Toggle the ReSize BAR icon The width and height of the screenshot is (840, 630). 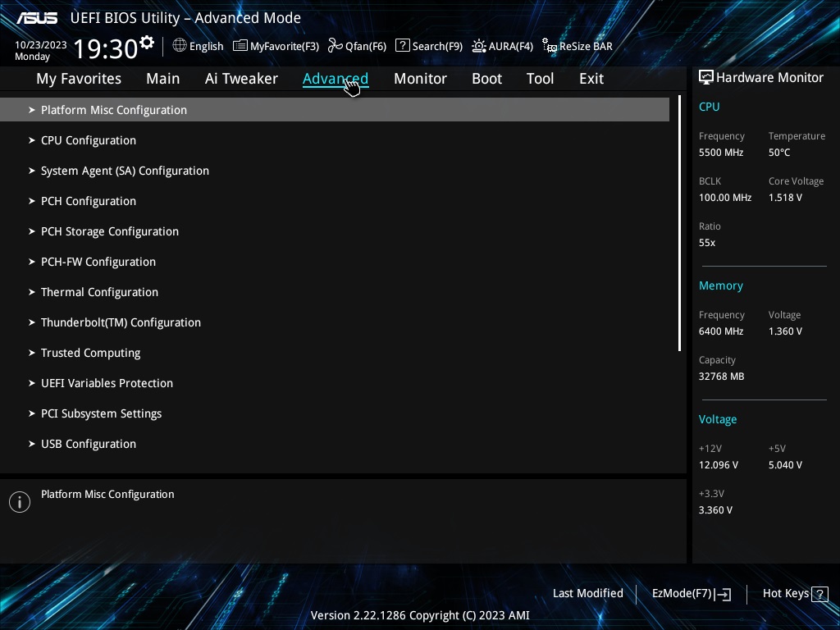point(550,46)
